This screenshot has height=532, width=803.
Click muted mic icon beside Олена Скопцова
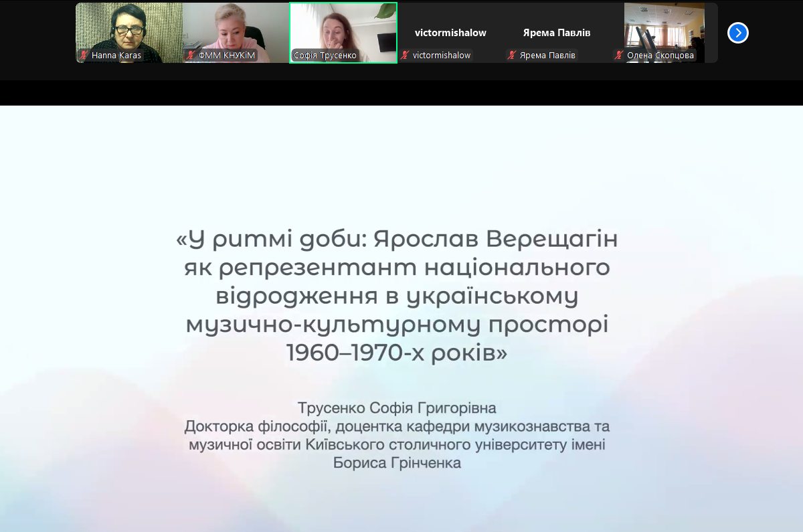(620, 56)
